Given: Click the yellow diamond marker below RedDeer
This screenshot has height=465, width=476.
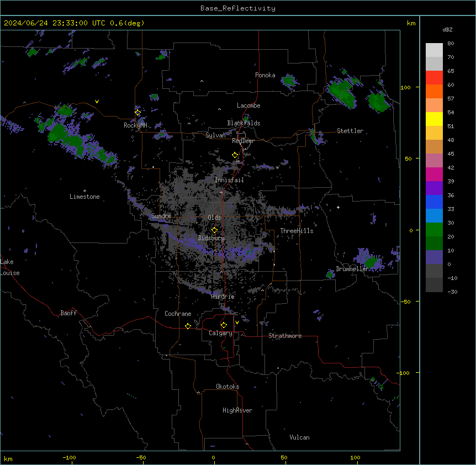Looking at the screenshot, I should pyautogui.click(x=235, y=155).
